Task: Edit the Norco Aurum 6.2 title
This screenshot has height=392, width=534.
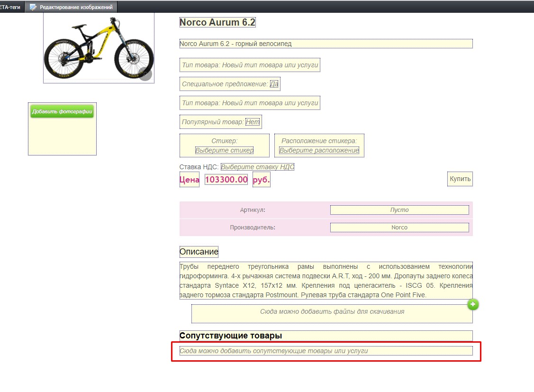Action: [217, 22]
